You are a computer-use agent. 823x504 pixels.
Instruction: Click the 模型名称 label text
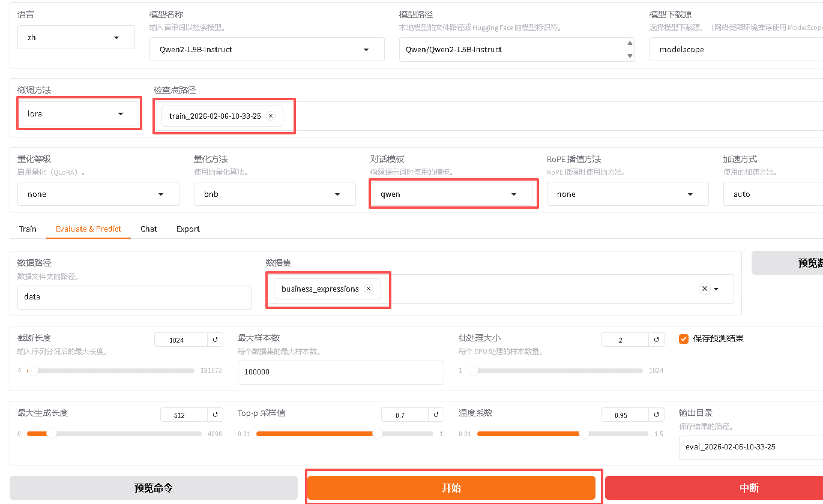click(166, 14)
